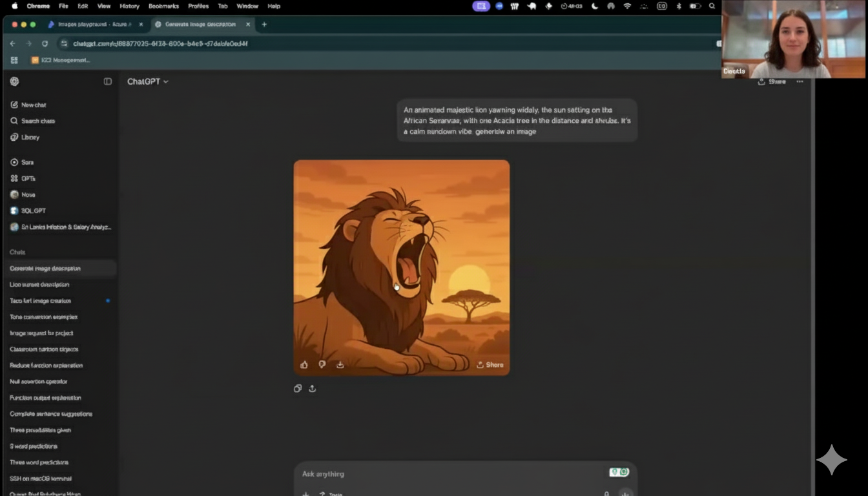Viewport: 868px width, 496px height.
Task: Open the History menu in the menu bar
Action: [129, 6]
